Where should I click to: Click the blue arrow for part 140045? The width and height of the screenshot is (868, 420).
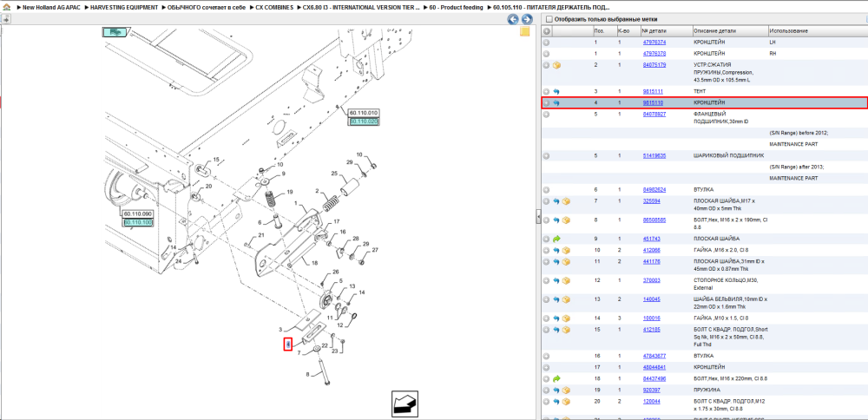[x=556, y=299]
